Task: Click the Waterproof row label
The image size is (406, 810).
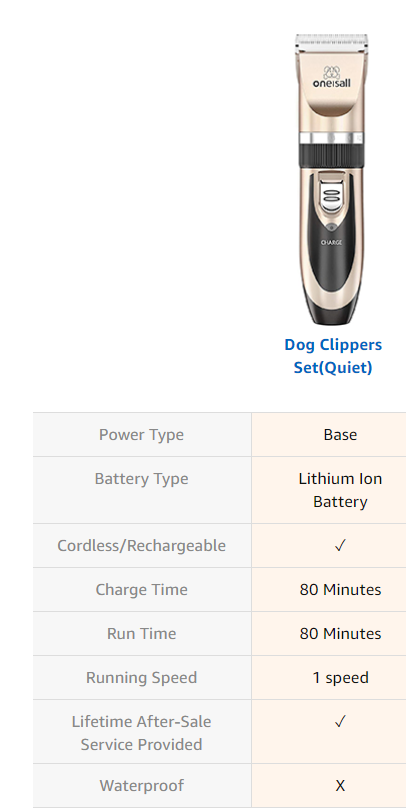Action: pyautogui.click(x=141, y=786)
